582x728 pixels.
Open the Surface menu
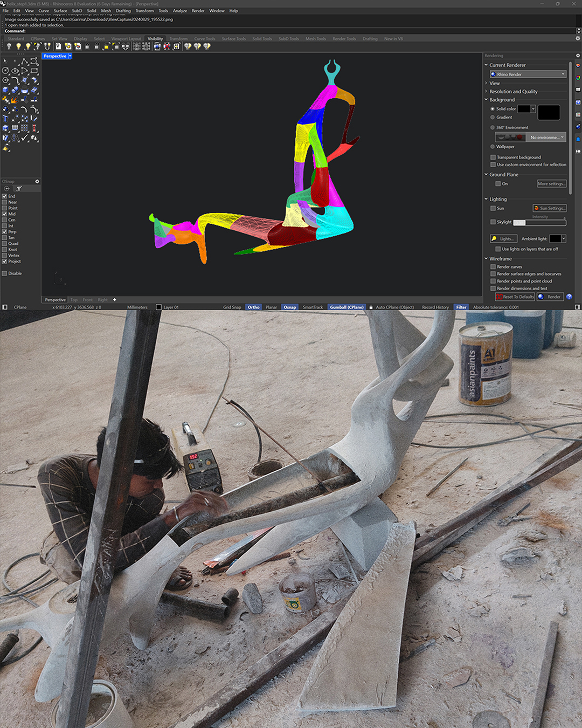[x=60, y=11]
